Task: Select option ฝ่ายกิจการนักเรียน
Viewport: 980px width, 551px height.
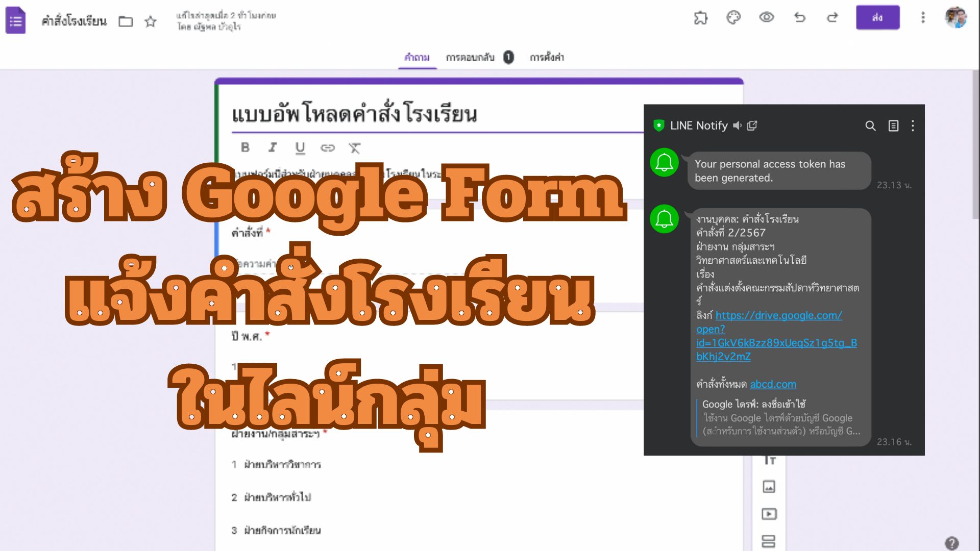Action: click(282, 530)
